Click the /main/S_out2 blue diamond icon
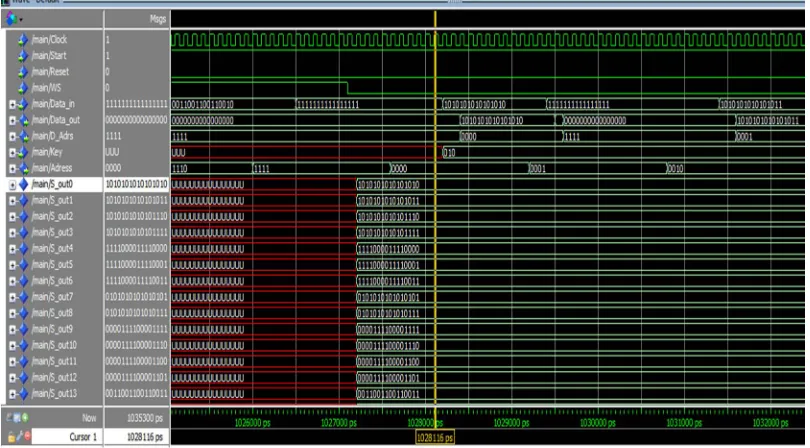The width and height of the screenshot is (810, 448). pyautogui.click(x=23, y=217)
